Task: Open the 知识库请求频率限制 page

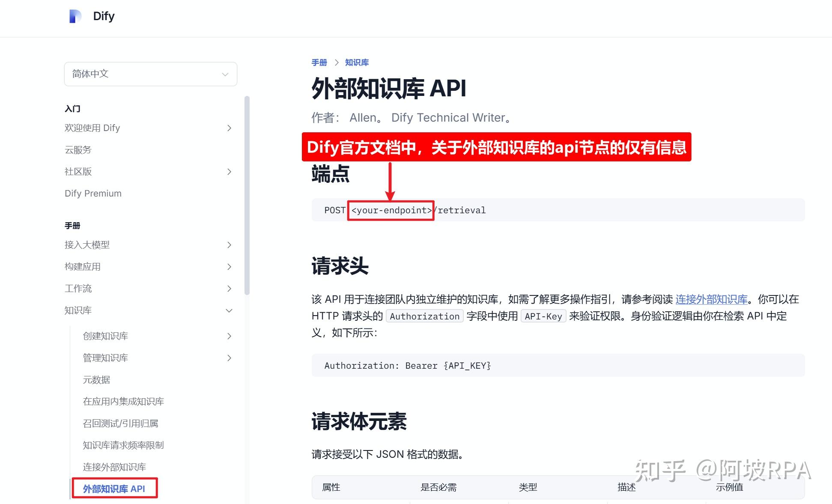Action: pos(123,445)
